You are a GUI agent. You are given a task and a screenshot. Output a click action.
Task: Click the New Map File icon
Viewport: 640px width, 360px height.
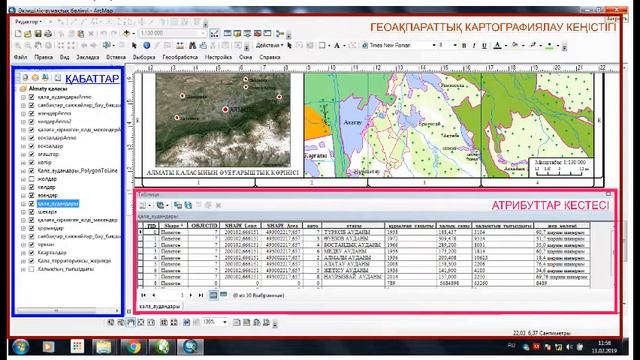(18, 34)
